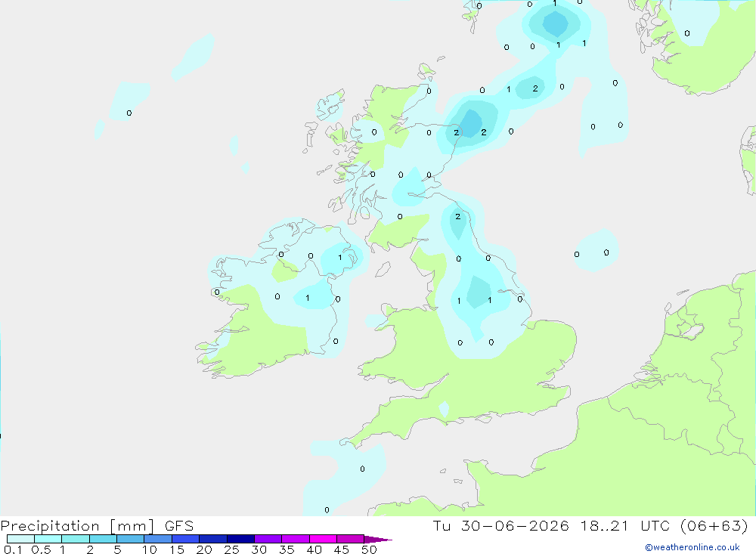Click the '25' legend scale label
This screenshot has height=554, width=756.
[231, 549]
